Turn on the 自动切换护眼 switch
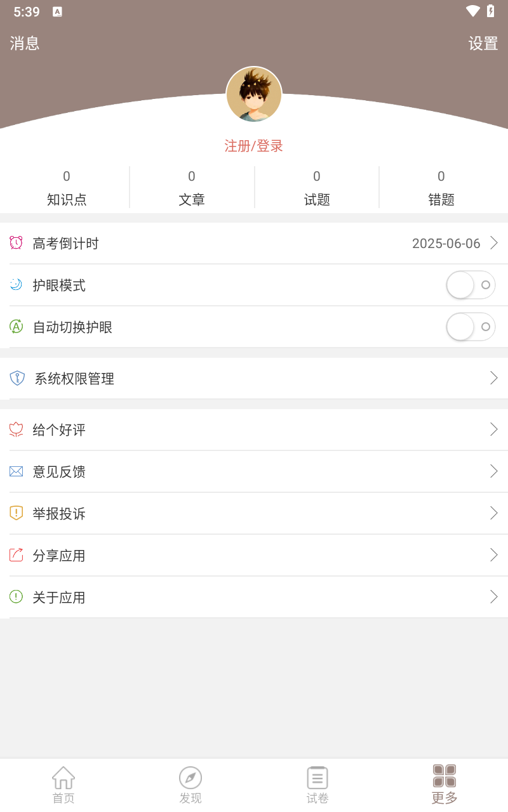 point(471,327)
